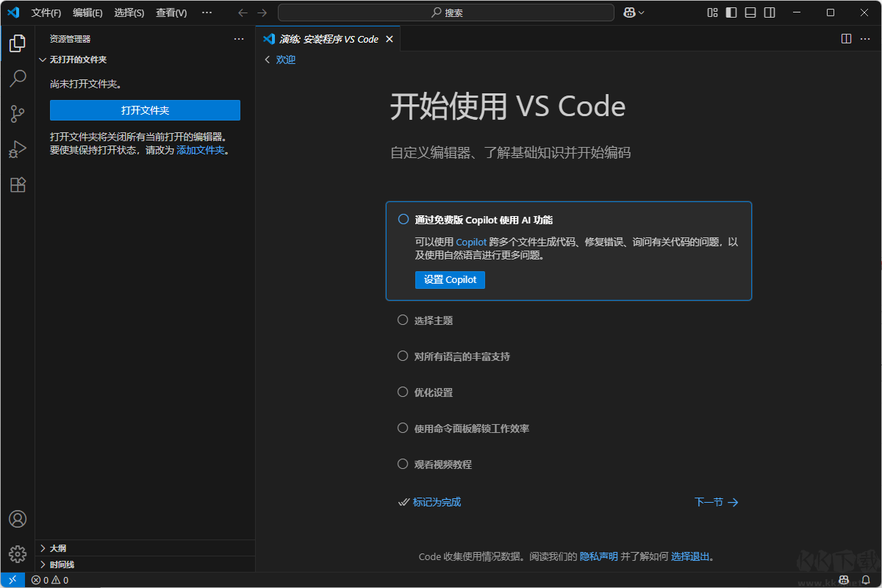The height and width of the screenshot is (588, 882).
Task: Click the 打开文件夹 button
Action: pos(145,110)
